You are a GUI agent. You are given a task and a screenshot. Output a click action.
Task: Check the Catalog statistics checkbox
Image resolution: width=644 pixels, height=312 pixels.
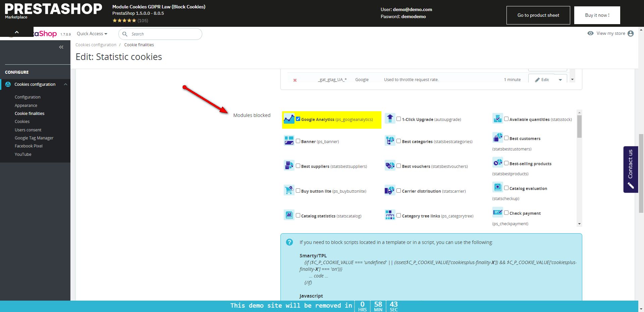pyautogui.click(x=298, y=215)
